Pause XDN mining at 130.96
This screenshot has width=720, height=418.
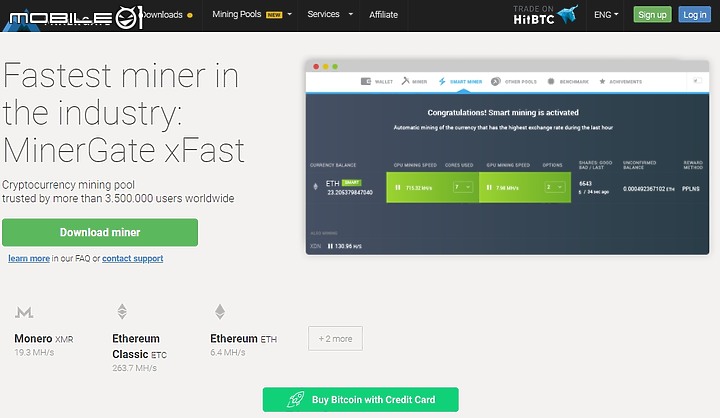(330, 246)
